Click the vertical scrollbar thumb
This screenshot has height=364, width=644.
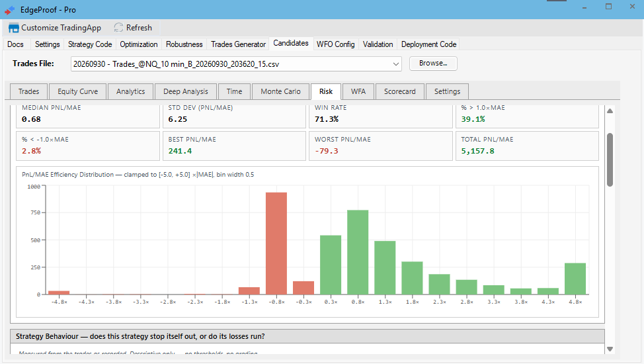610,159
